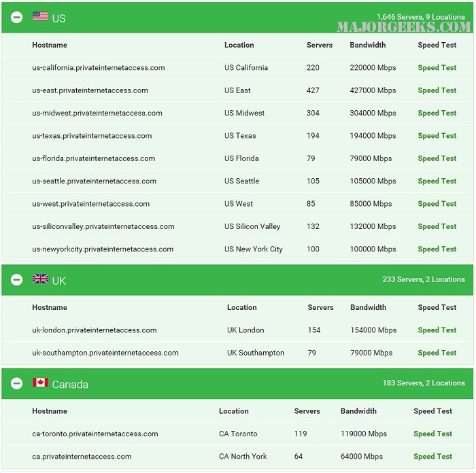This screenshot has width=476, height=473.
Task: Select hostname us-siliconvalley.privateinternetaccess.com
Action: click(x=103, y=226)
